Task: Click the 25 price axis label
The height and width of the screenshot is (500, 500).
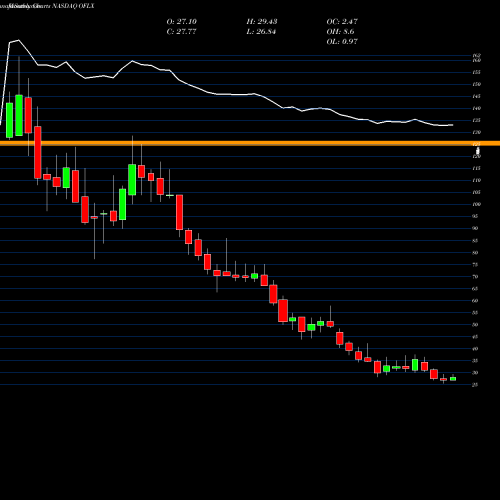Action: [475, 385]
